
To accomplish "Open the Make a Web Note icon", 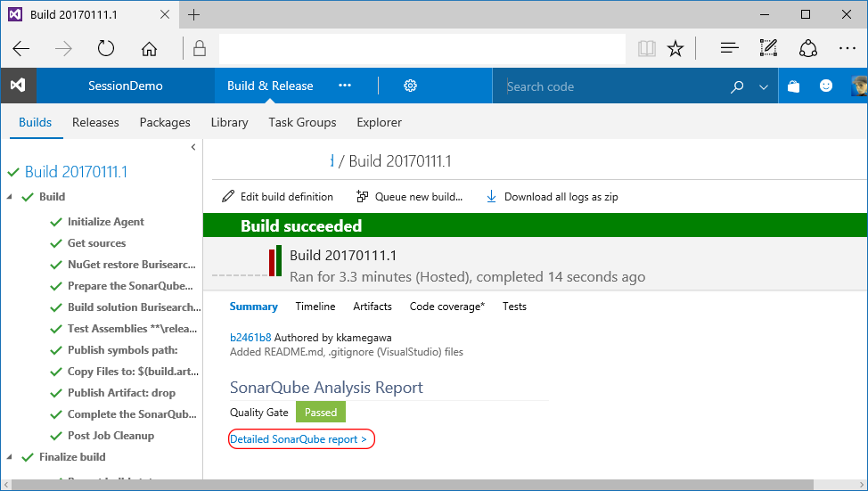I will [x=768, y=48].
